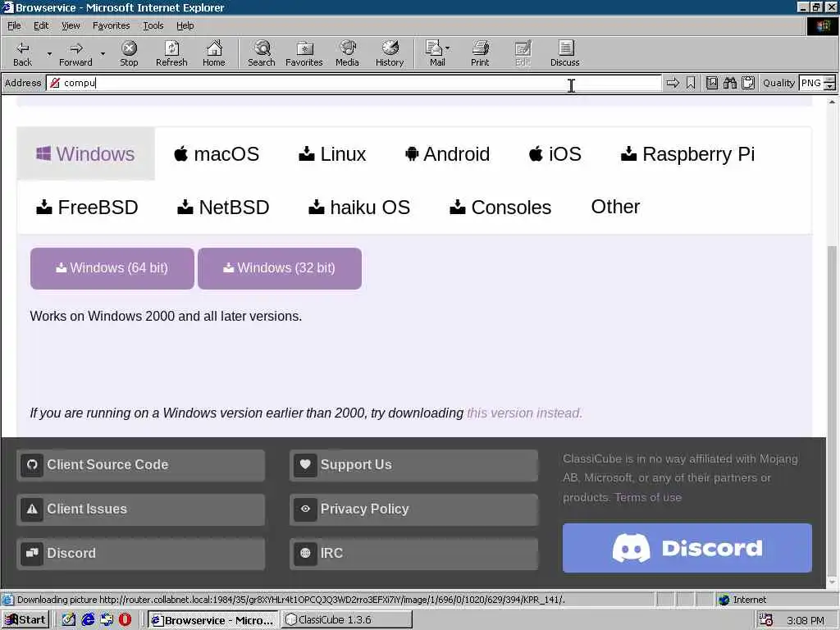Click the Forward toolbar button
Viewport: 840px width, 630px height.
point(75,53)
